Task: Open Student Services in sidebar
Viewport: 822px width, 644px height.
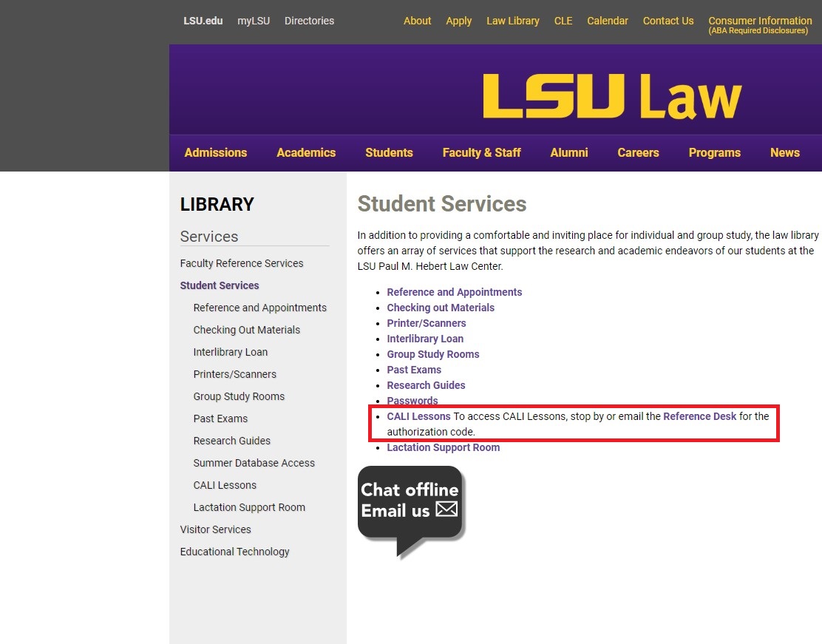Action: point(220,285)
